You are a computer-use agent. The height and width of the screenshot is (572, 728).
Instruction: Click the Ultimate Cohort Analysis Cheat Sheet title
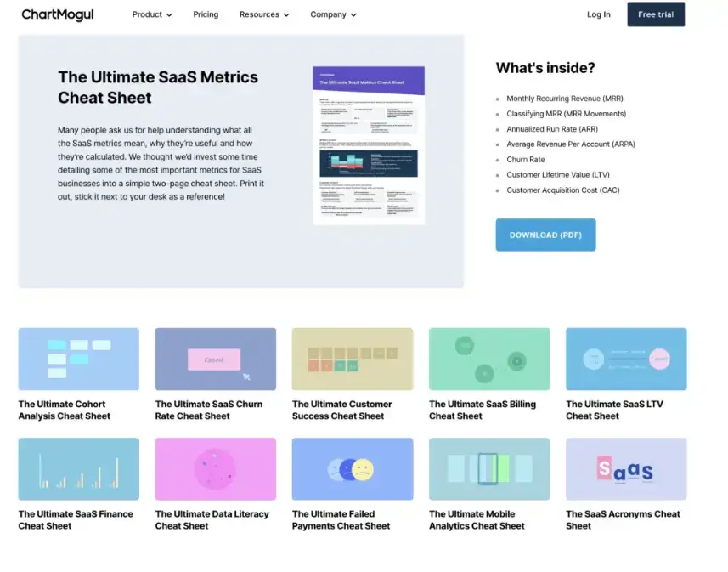coord(62,410)
